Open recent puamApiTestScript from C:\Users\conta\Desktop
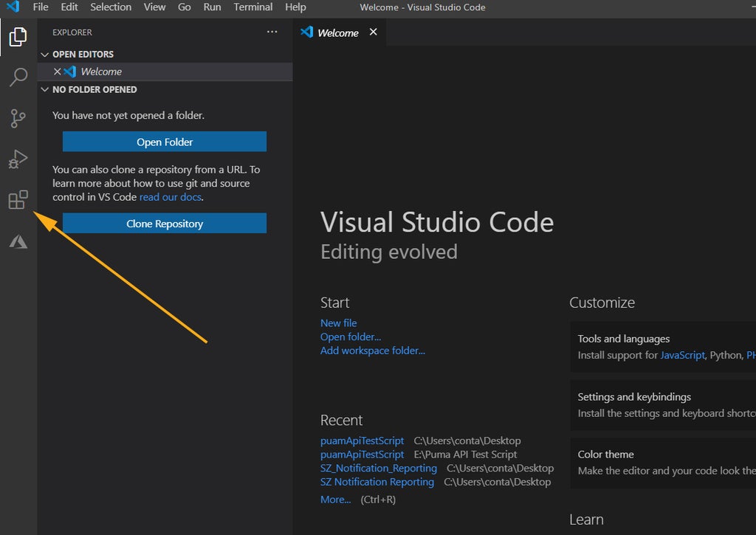This screenshot has width=756, height=535. [x=362, y=441]
